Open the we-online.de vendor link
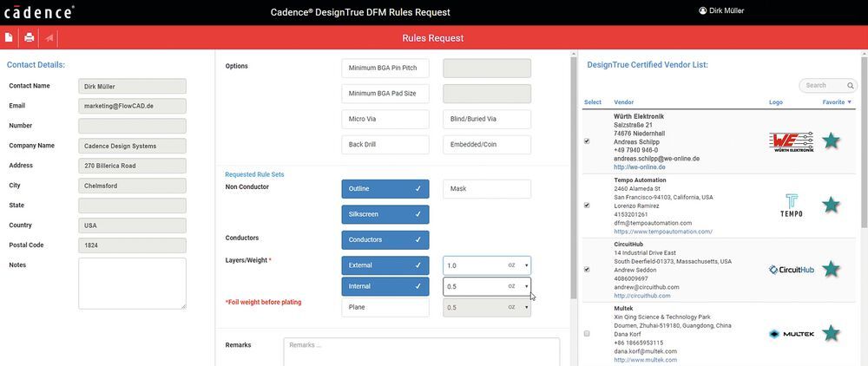Screen dimensions: 868x366 [x=640, y=167]
